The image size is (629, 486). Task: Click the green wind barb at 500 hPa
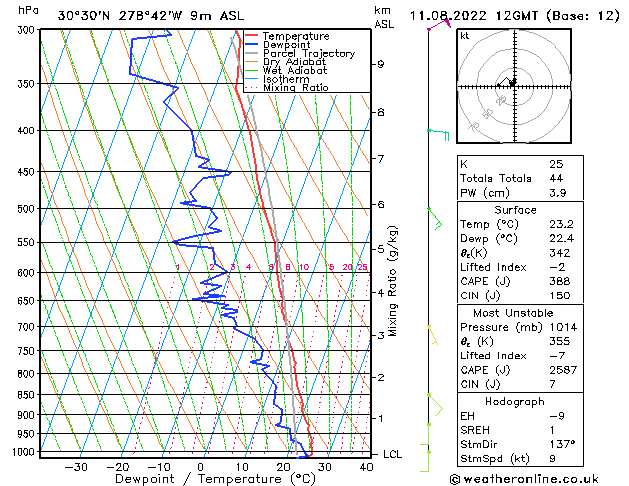(x=435, y=219)
